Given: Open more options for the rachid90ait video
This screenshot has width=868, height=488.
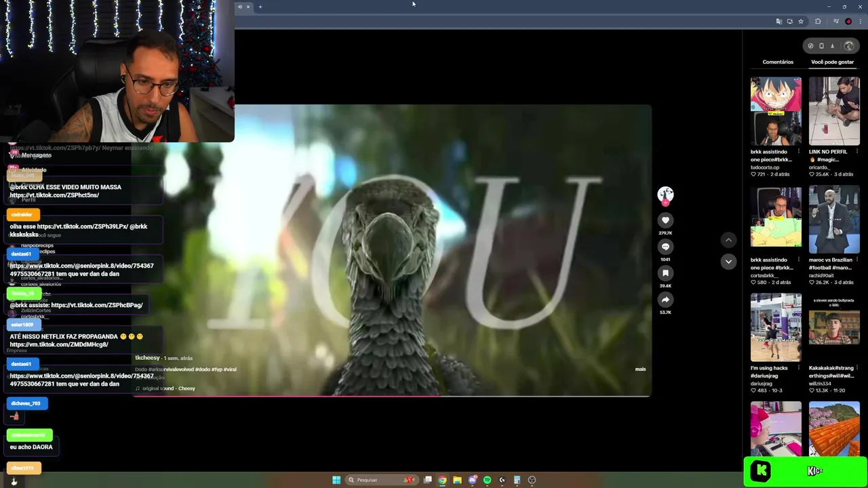Looking at the screenshot, I should [856, 260].
